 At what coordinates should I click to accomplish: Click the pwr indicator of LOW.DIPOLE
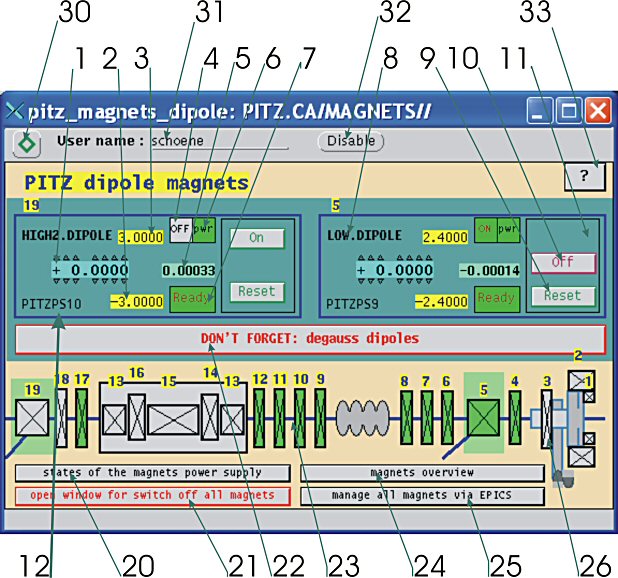point(508,229)
